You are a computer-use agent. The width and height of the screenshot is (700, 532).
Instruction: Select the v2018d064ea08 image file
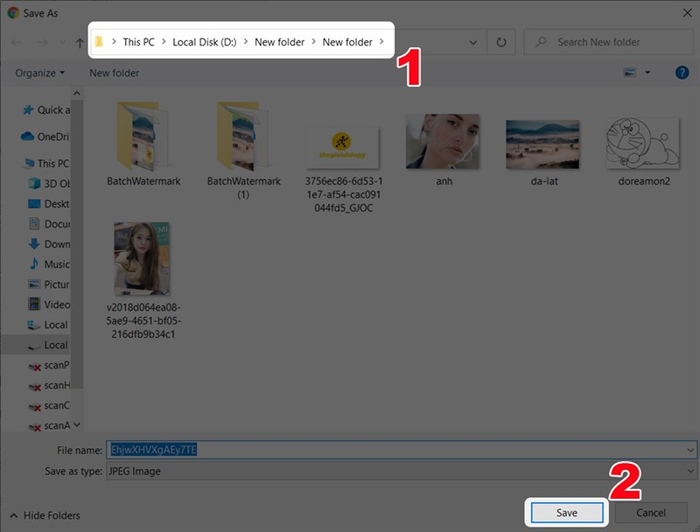point(143,281)
